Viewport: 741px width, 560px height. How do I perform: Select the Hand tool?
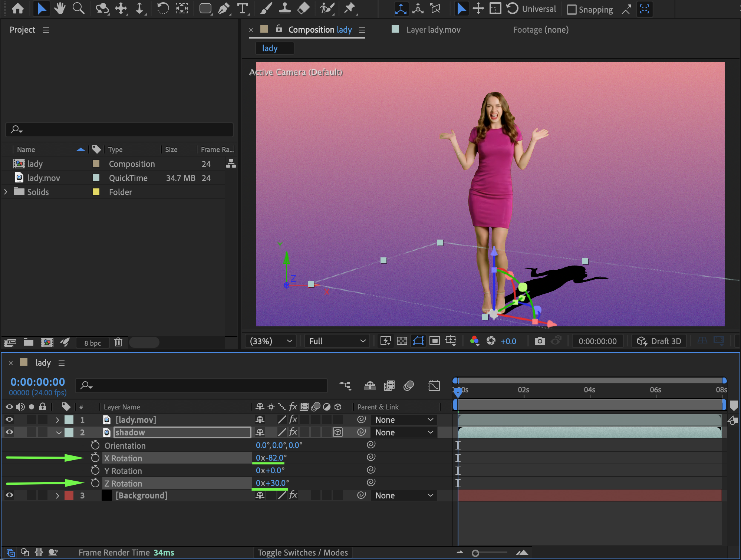coord(59,9)
